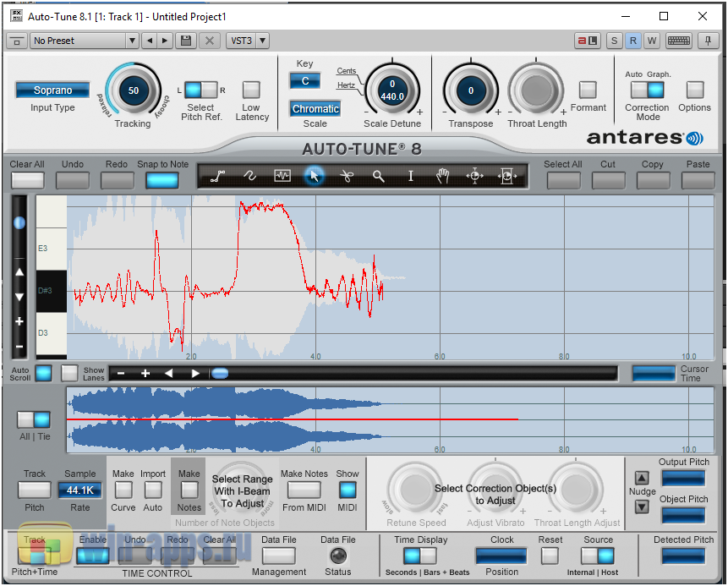Select the Move Region time tool
Image resolution: width=728 pixels, height=586 pixels.
507,176
